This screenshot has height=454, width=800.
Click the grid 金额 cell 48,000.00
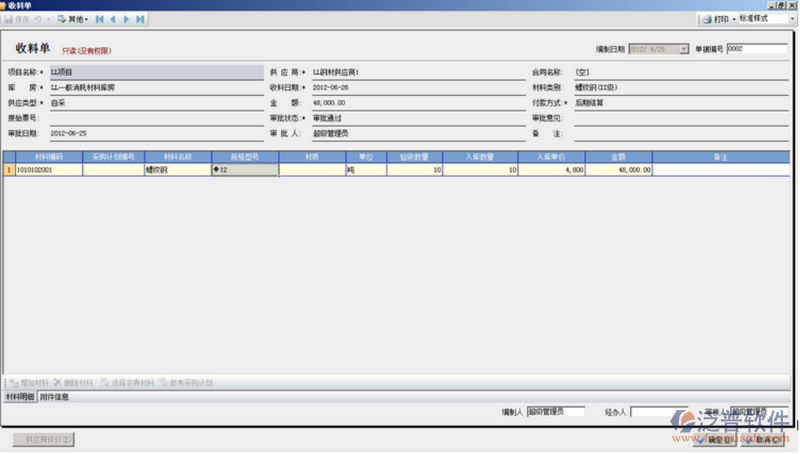pyautogui.click(x=618, y=170)
